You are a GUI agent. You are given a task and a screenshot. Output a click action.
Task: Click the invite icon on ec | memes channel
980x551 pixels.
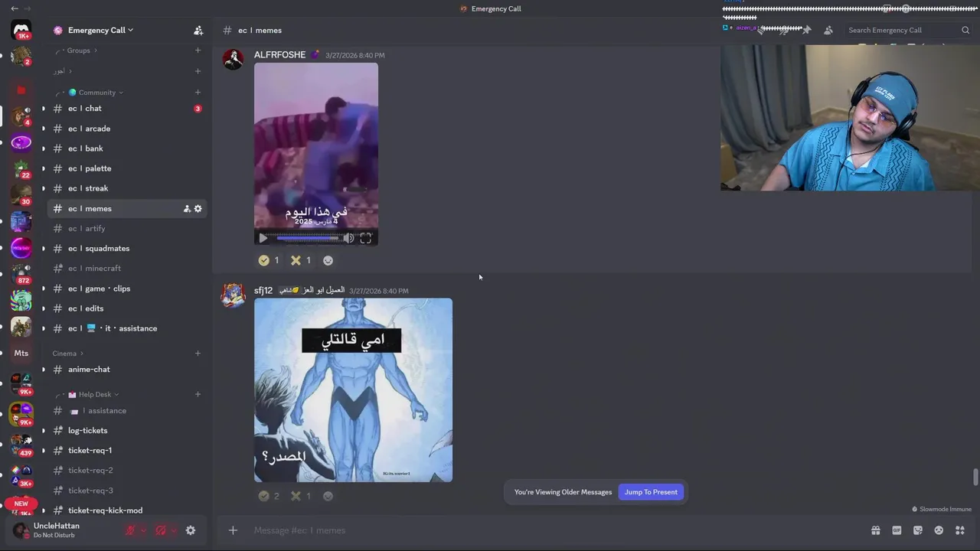tap(187, 208)
